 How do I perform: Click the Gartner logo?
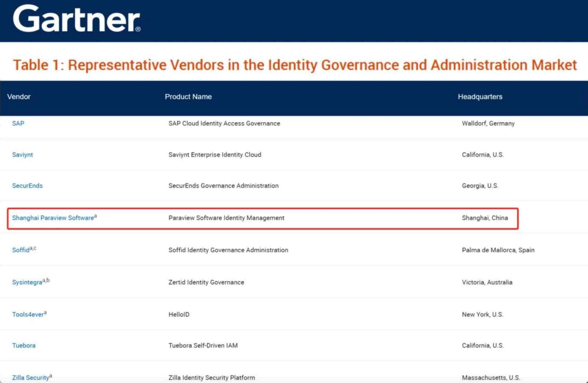coord(77,19)
